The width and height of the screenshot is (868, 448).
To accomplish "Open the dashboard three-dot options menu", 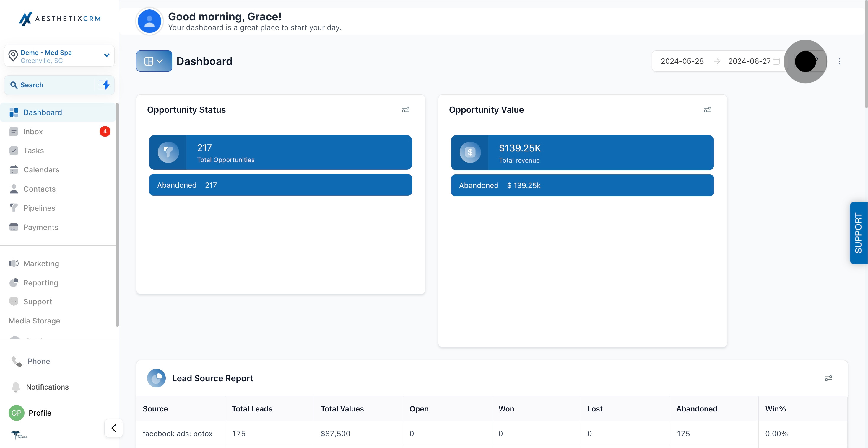I will point(839,61).
